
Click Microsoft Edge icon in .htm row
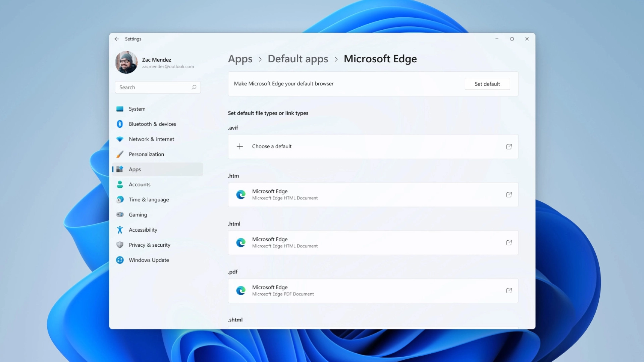click(241, 194)
